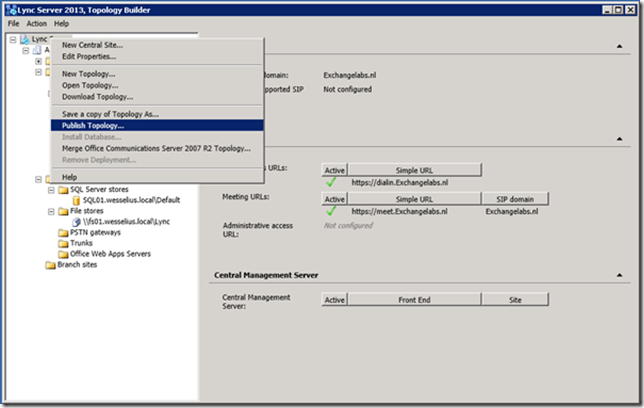
Task: Click the Site column header button
Action: pyautogui.click(x=516, y=299)
